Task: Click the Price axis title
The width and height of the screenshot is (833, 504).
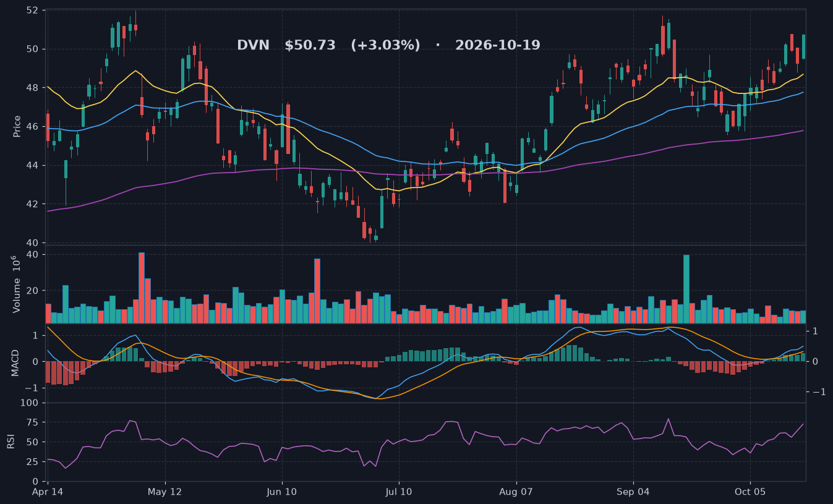Action: point(17,126)
